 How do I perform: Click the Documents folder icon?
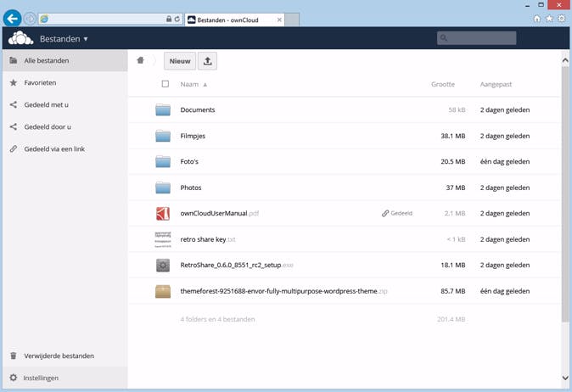[x=163, y=109]
